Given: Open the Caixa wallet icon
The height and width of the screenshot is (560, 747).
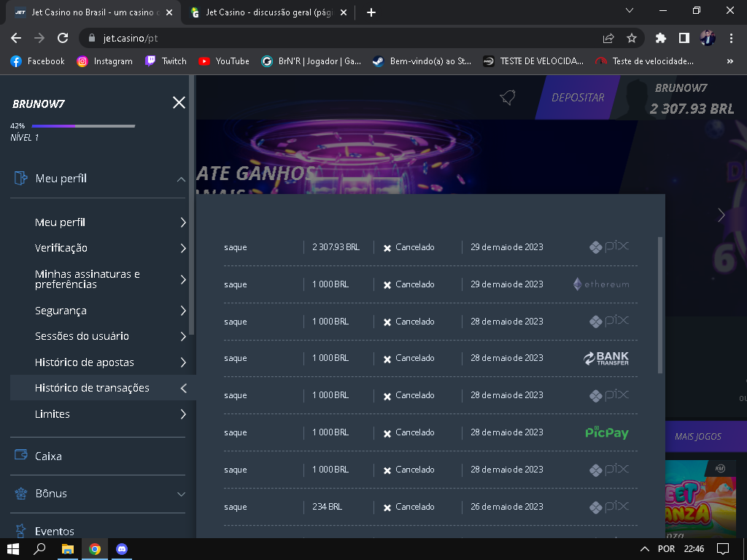Looking at the screenshot, I should point(21,455).
